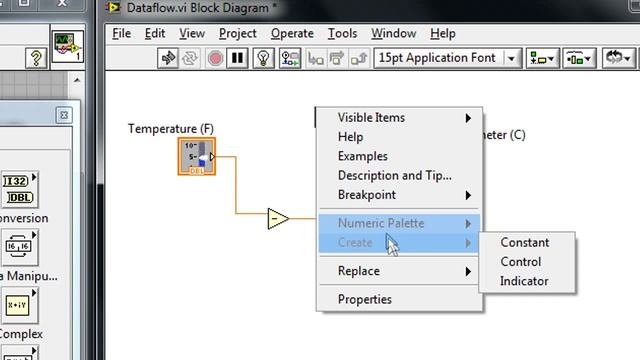Expand Visible Items submenu
This screenshot has width=640, height=360.
(399, 118)
